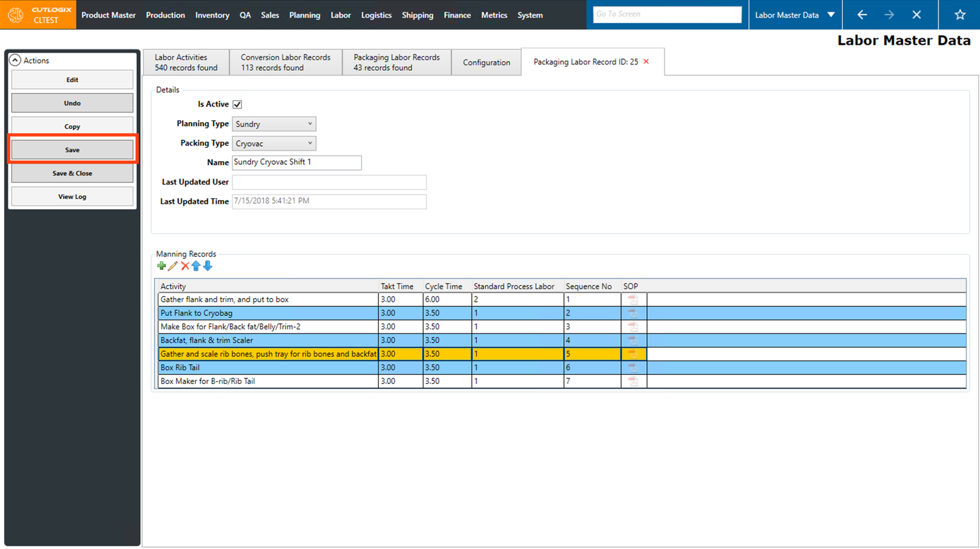
Task: Click the green plus add manning record icon
Action: [x=161, y=266]
